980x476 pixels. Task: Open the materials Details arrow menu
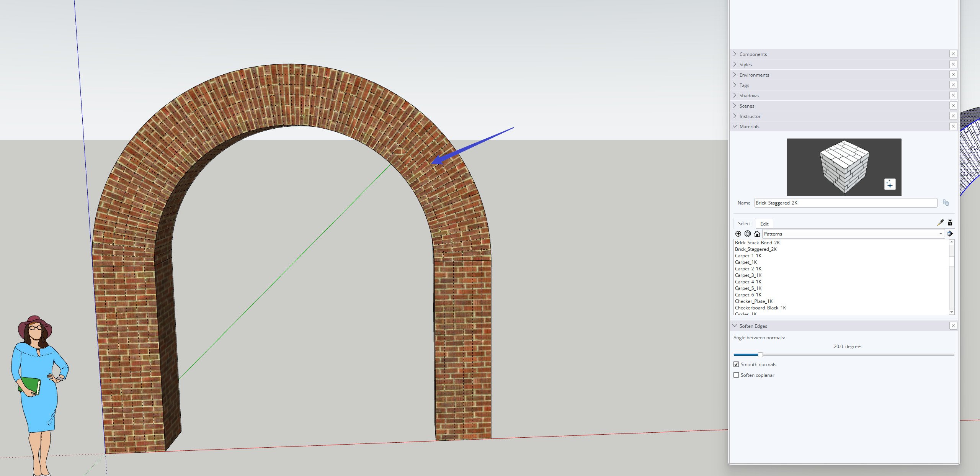click(x=950, y=234)
